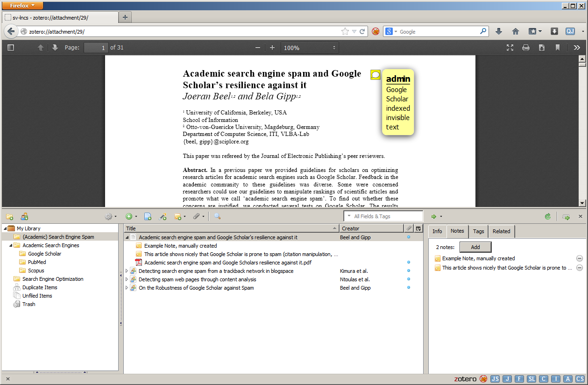Open the Zotero actions gear menu

pos(111,216)
